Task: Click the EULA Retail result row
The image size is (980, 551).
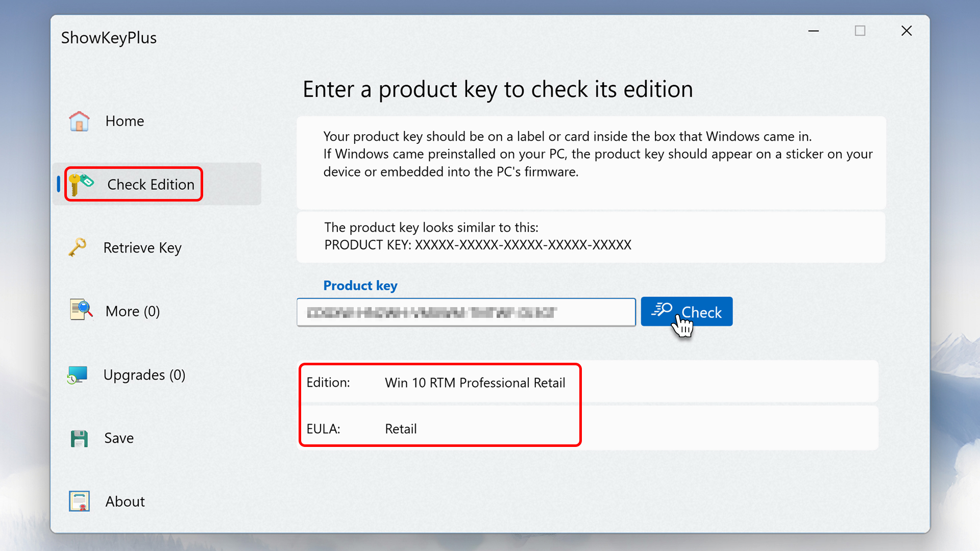Action: coord(587,429)
